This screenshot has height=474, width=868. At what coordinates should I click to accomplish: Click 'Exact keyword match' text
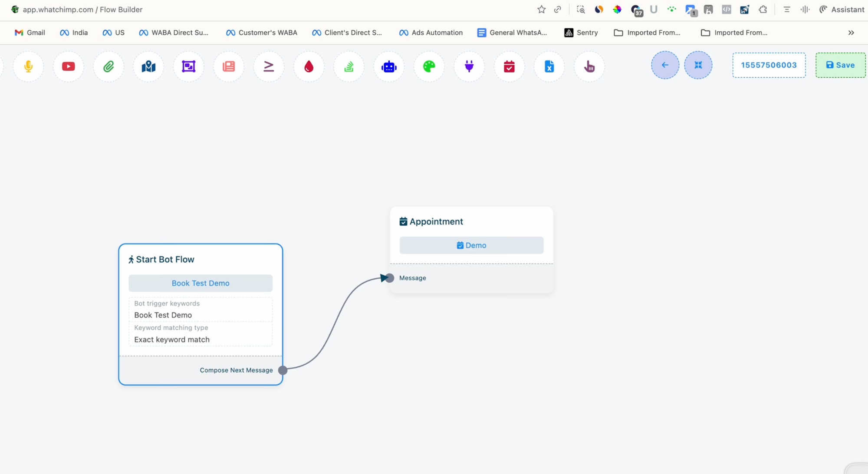pos(172,339)
